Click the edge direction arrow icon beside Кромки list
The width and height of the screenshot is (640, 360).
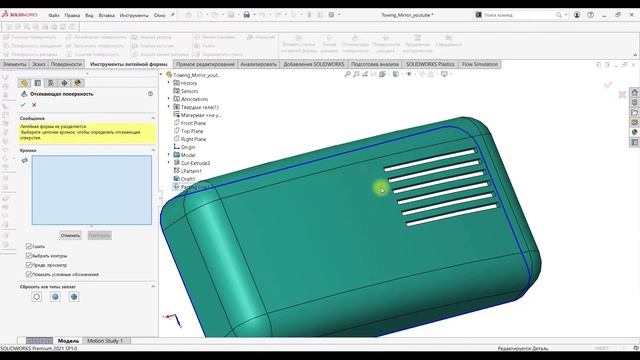click(x=25, y=160)
